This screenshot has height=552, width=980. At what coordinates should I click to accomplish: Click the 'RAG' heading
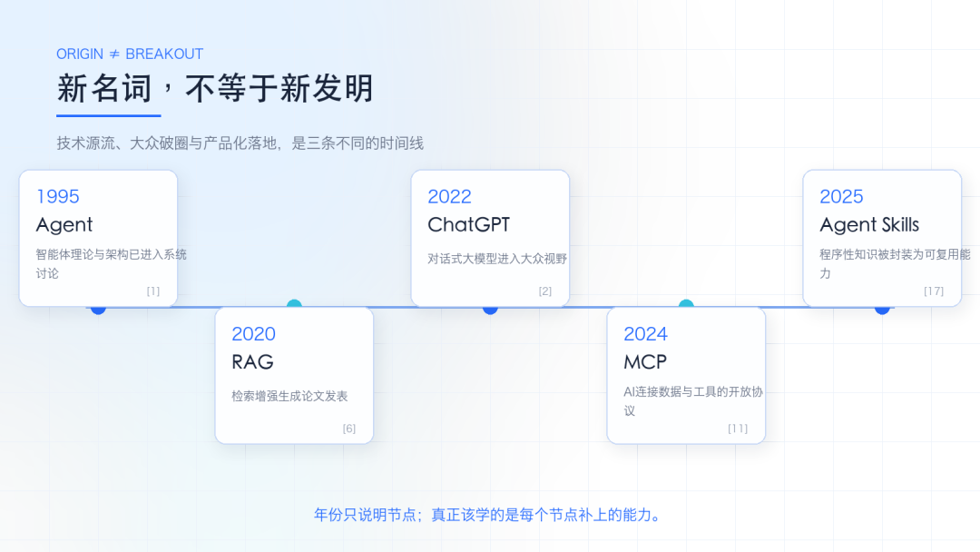[x=252, y=362]
